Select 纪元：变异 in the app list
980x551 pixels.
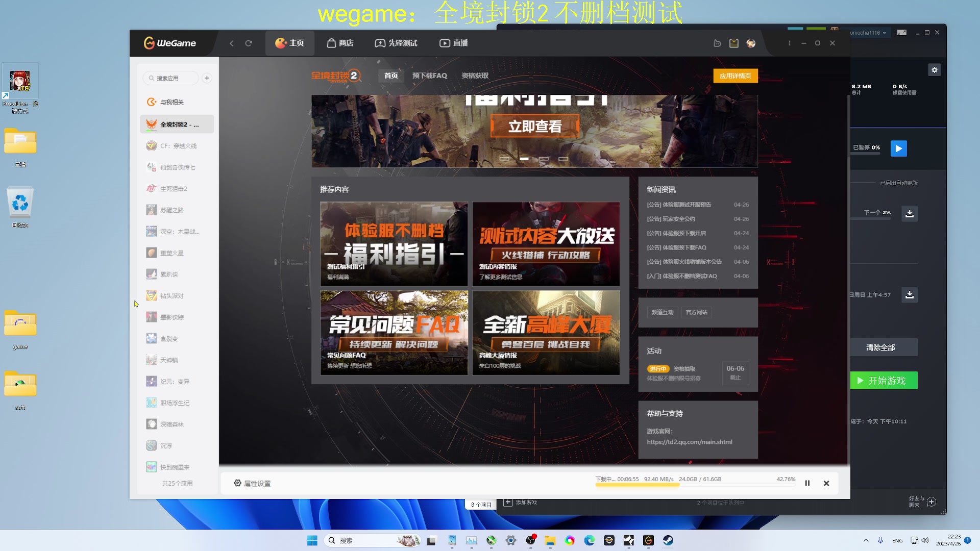pos(177,382)
